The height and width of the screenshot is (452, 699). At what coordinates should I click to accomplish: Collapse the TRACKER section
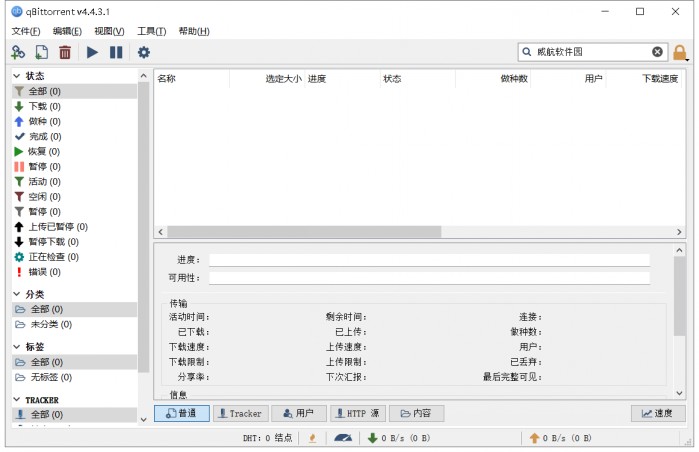click(17, 399)
